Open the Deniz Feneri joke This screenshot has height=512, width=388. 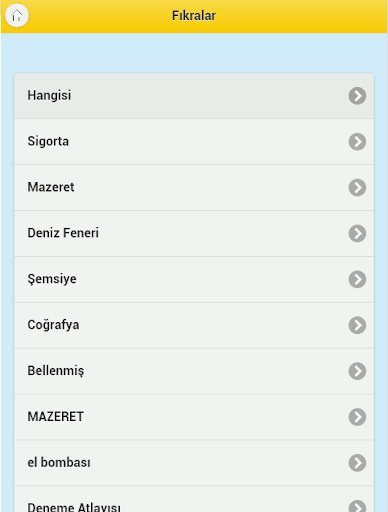coord(194,233)
